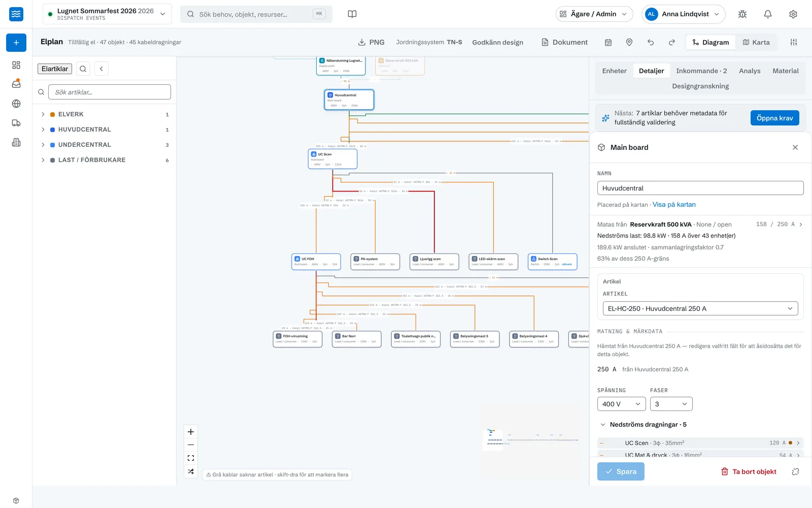Click the Öppna krav button

[774, 118]
